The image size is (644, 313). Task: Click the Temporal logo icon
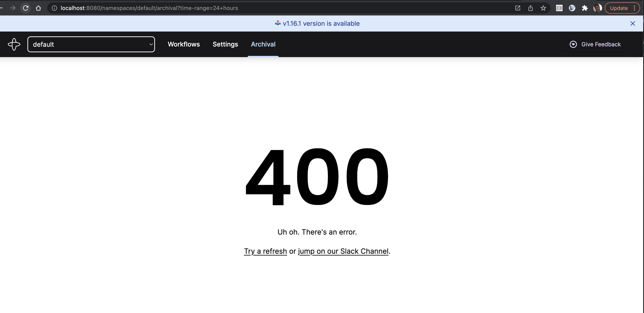[14, 44]
